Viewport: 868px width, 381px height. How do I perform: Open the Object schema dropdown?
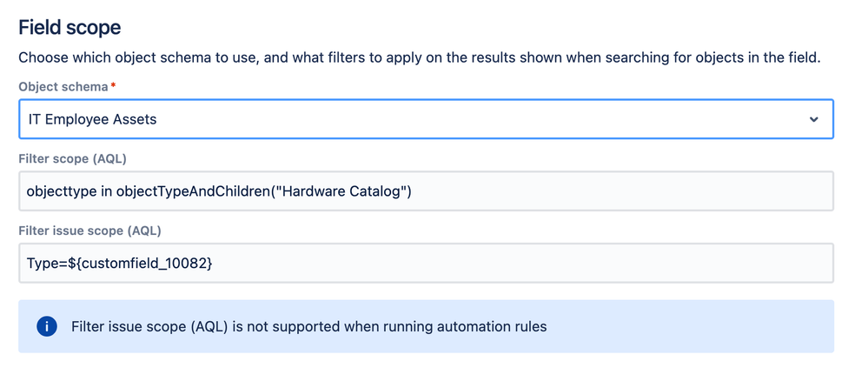[x=426, y=119]
